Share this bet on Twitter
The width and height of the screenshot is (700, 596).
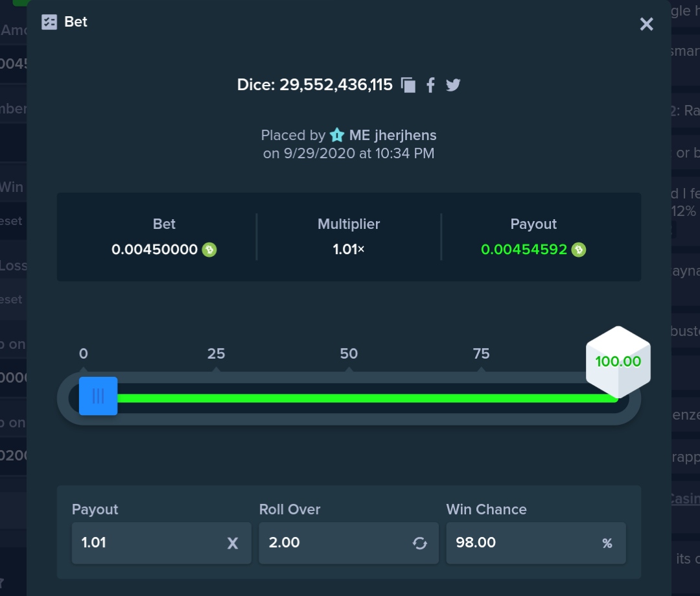[453, 84]
